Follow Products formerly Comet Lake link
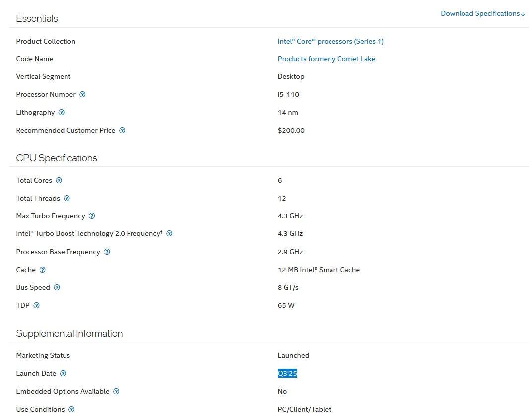The image size is (529, 420). (326, 59)
